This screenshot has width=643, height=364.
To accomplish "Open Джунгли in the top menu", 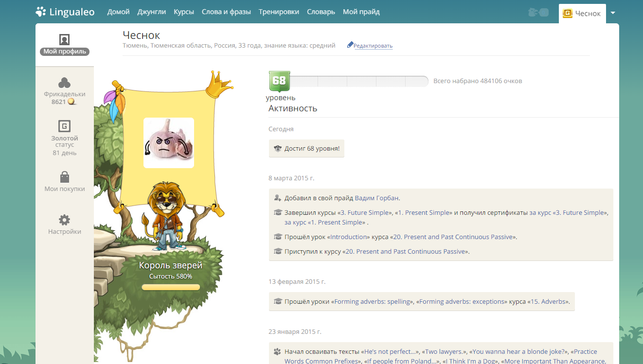I will point(152,12).
